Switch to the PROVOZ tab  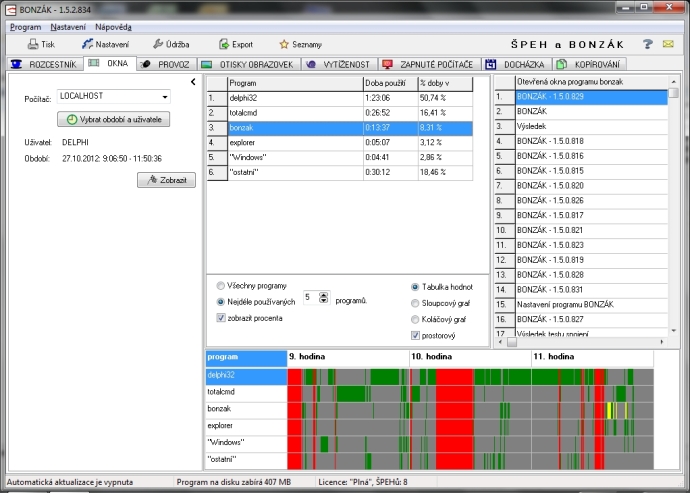pos(167,64)
